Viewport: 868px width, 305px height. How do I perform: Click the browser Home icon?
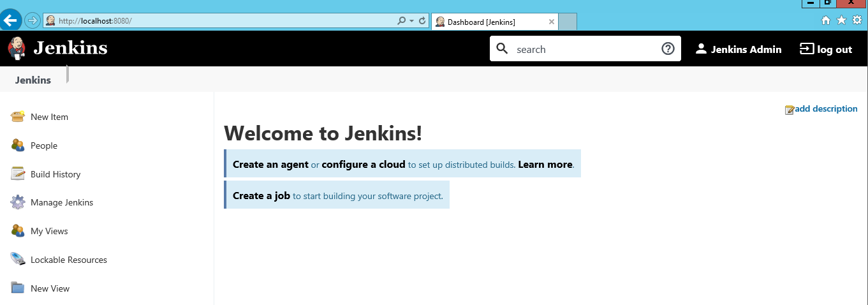coord(826,20)
